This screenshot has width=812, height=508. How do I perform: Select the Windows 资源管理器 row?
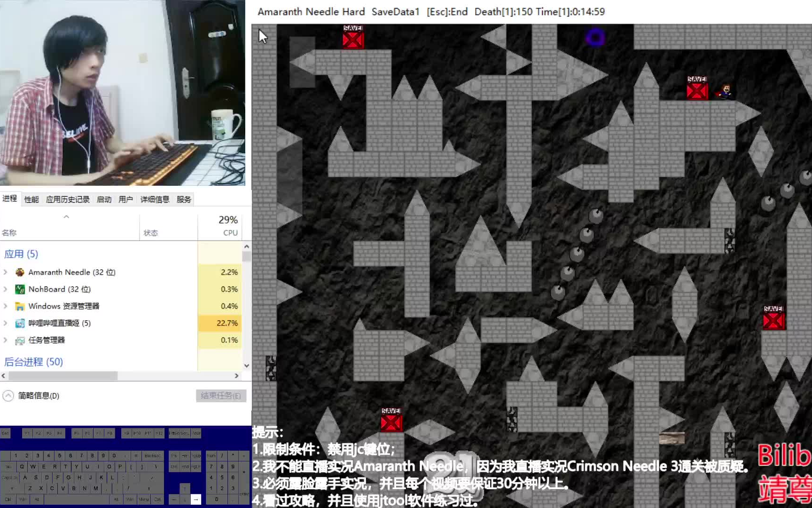(x=121, y=306)
